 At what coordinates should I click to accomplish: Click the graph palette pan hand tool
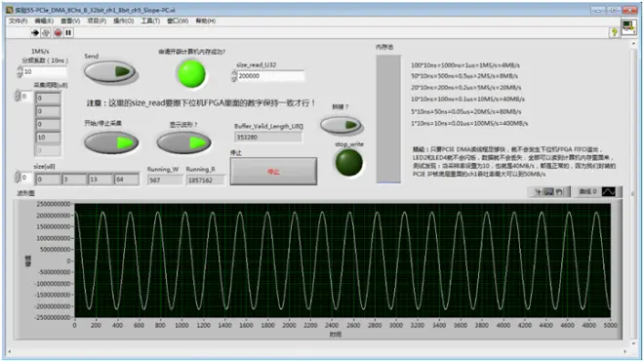click(x=559, y=191)
